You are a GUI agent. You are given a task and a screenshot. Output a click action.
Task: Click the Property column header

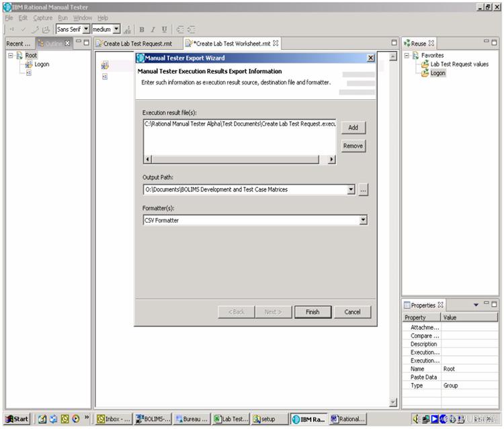[421, 318]
